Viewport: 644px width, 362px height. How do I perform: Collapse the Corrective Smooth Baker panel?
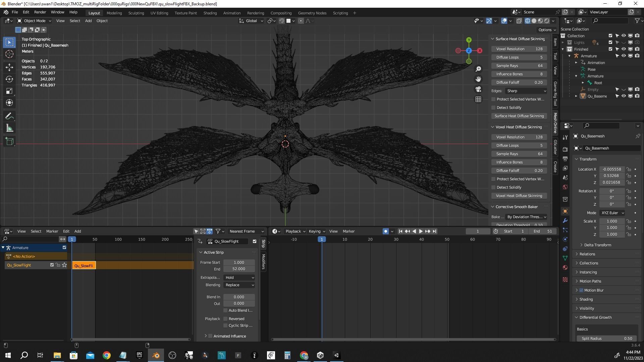(493, 207)
